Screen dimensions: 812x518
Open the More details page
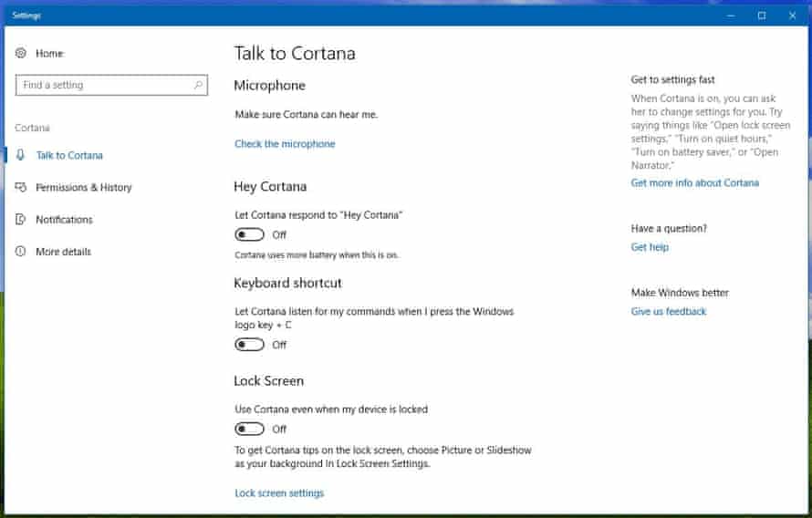click(x=63, y=252)
